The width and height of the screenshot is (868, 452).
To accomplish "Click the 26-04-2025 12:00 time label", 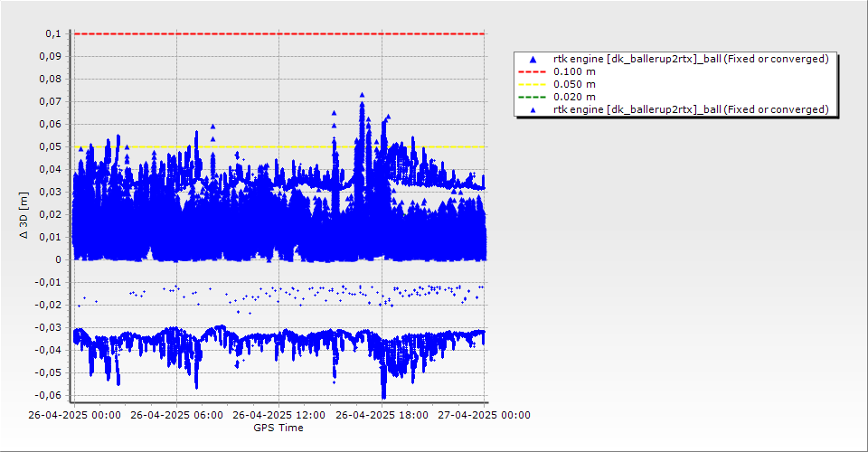I will click(x=279, y=415).
